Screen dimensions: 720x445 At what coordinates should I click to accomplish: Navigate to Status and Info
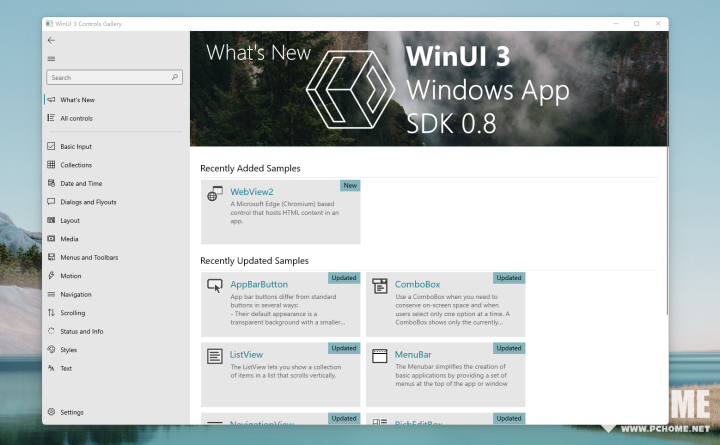(x=81, y=331)
